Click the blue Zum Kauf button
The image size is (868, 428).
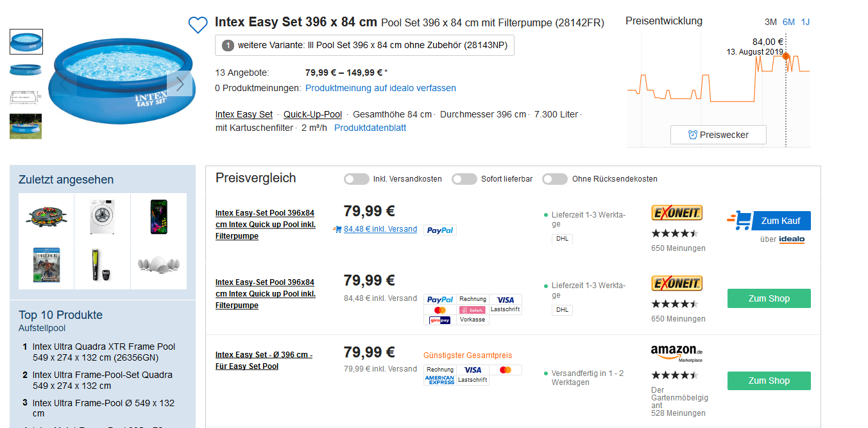[781, 221]
